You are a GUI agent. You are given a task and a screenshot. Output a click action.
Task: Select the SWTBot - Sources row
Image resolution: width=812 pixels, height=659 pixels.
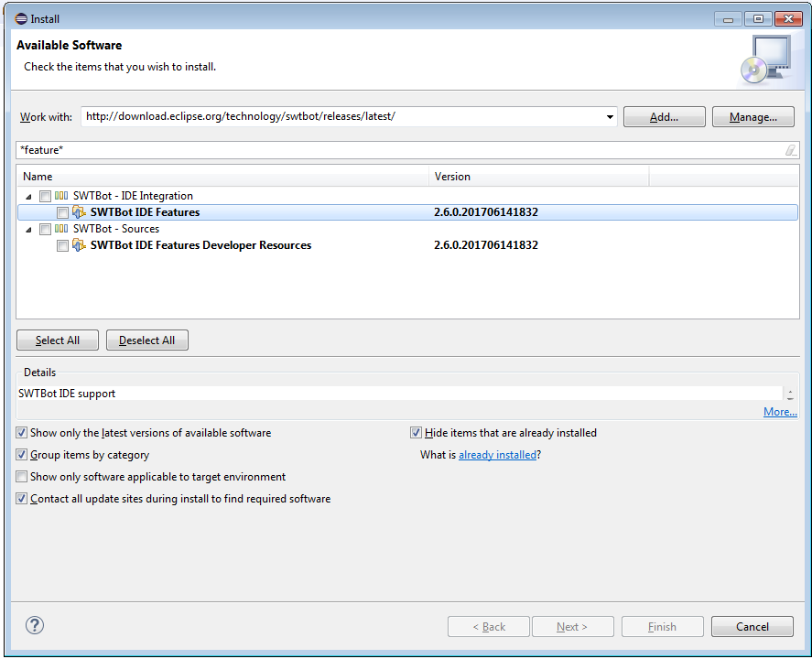[407, 229]
